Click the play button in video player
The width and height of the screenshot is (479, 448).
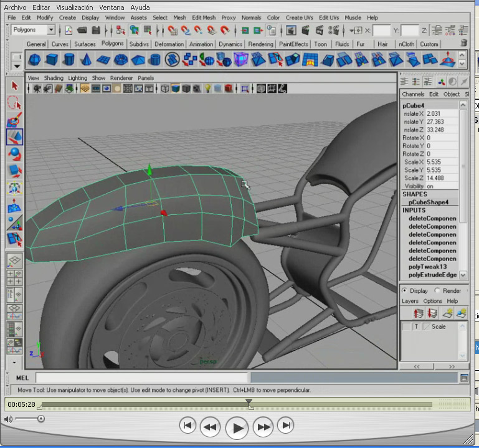pos(237,428)
